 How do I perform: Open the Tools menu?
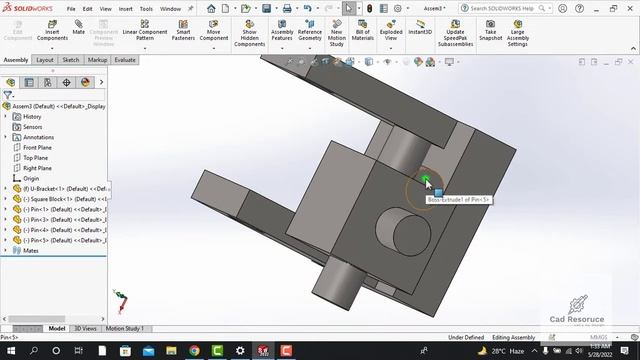pos(146,9)
